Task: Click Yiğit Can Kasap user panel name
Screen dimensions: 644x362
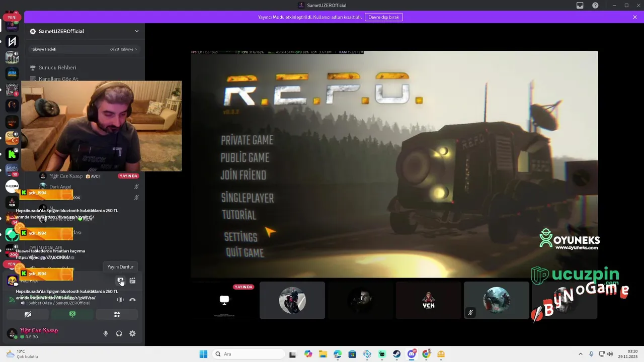Action: [x=39, y=330]
